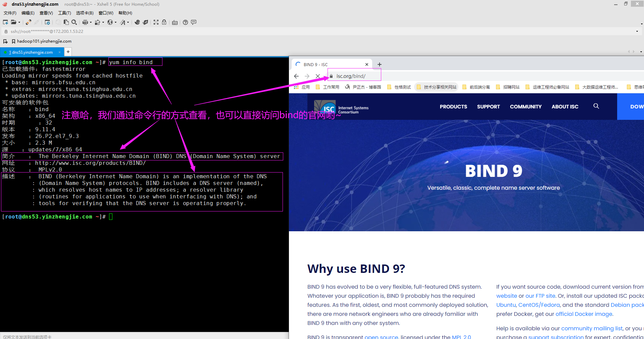
Task: Open the 尹正杰 - 博客园 bookmark
Action: pyautogui.click(x=363, y=87)
